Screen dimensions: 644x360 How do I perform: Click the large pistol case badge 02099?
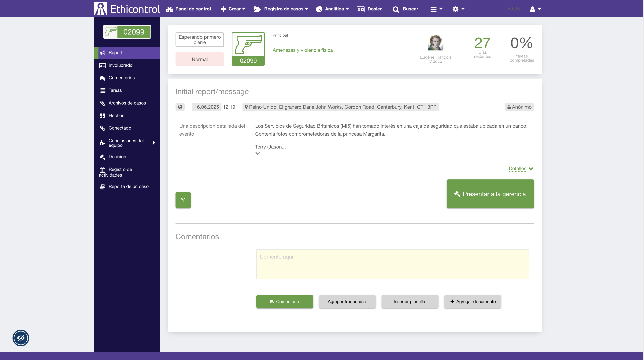[248, 49]
